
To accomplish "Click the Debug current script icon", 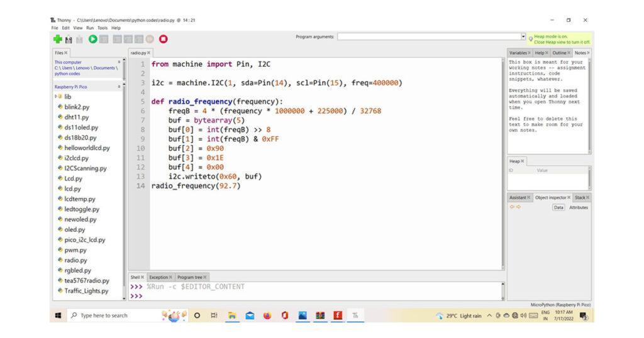I will point(104,39).
